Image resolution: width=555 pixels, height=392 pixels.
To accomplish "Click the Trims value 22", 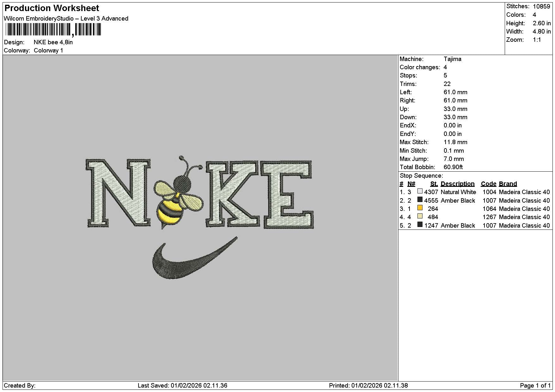I will pos(447,84).
